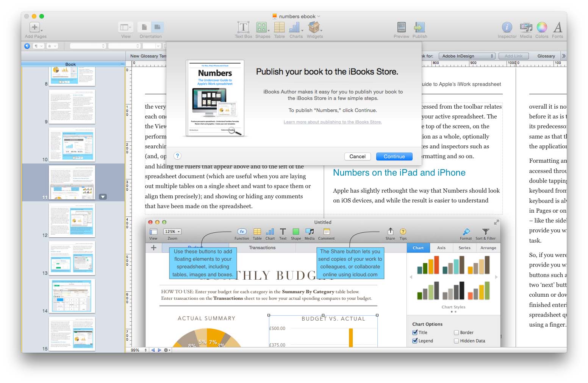Click heading Numbers on the iPad and iPhone
Viewport: 588px width, 383px height.
tap(399, 173)
